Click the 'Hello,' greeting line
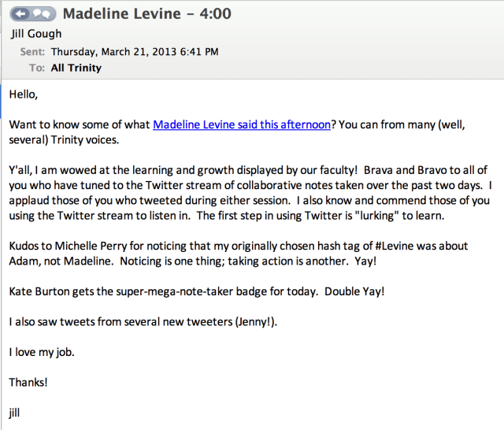This screenshot has width=504, height=430. (24, 95)
